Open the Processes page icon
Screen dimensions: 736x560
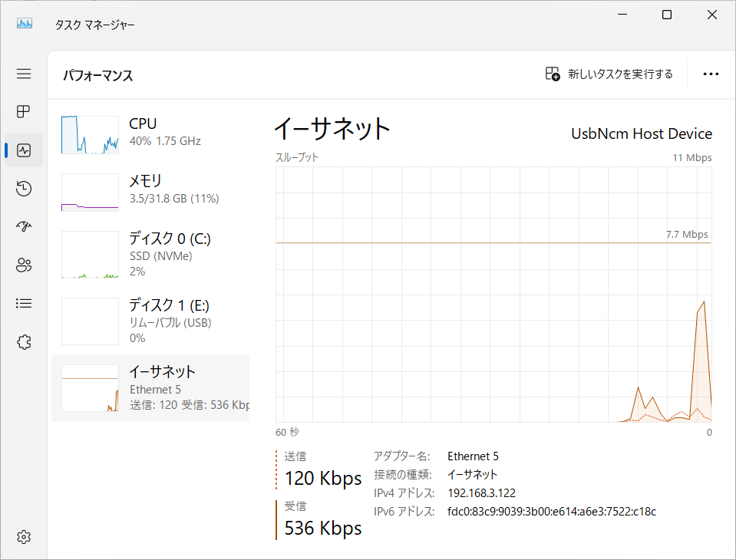click(x=24, y=112)
